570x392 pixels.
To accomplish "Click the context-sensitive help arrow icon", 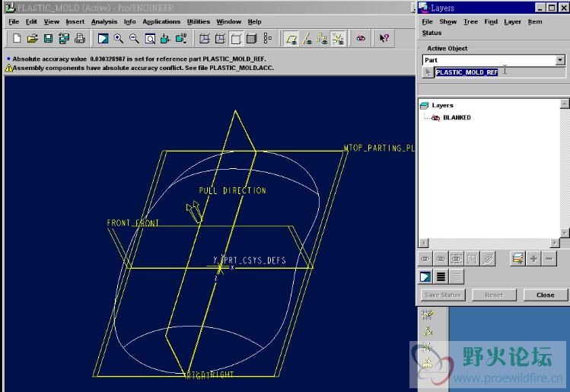I will pos(384,38).
